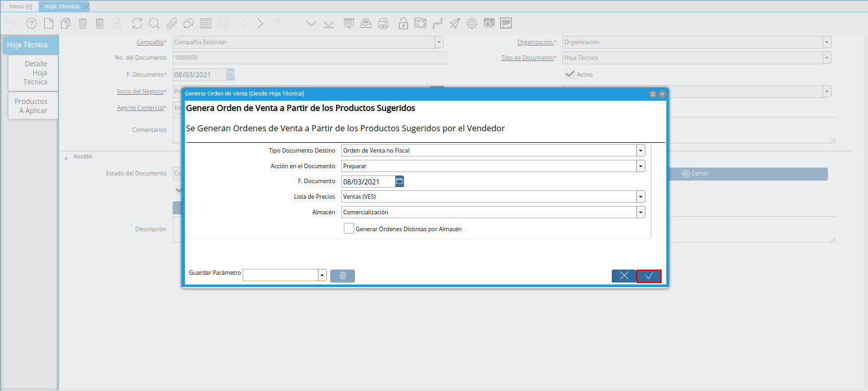
Task: Open the magnifier search icon
Action: [154, 24]
